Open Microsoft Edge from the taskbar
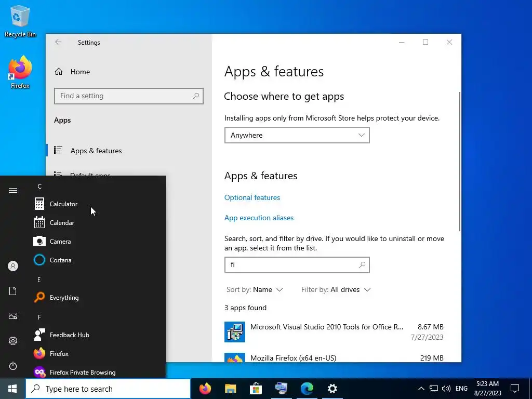 (x=307, y=389)
